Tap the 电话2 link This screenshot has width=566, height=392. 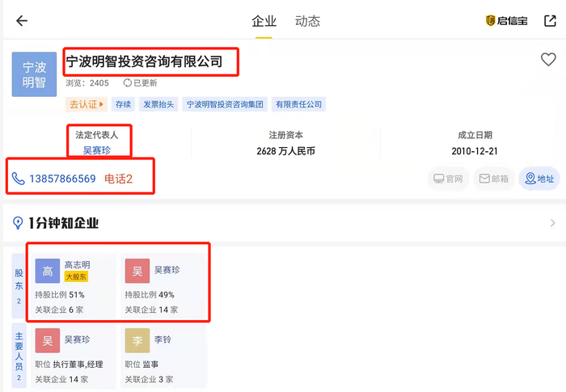click(118, 179)
